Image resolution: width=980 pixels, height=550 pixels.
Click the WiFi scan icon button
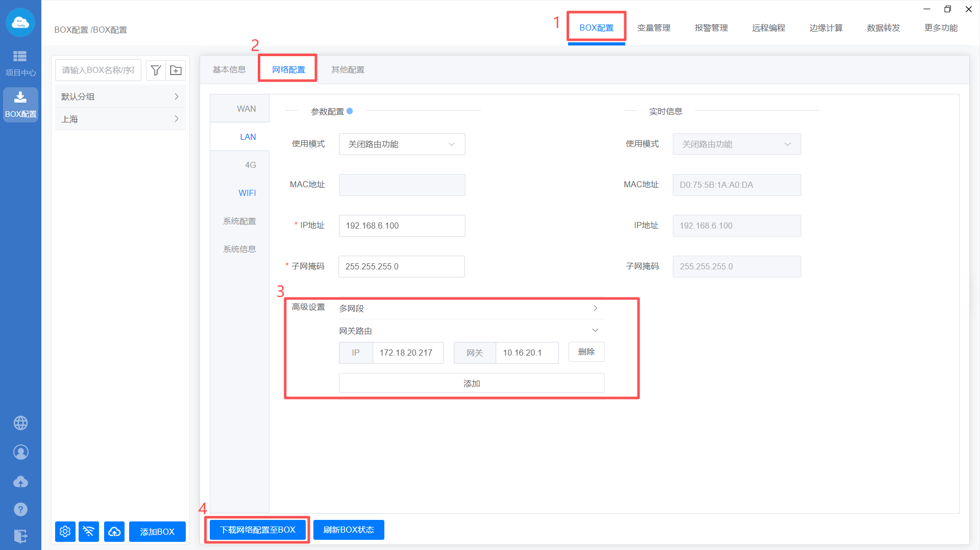[x=89, y=532]
